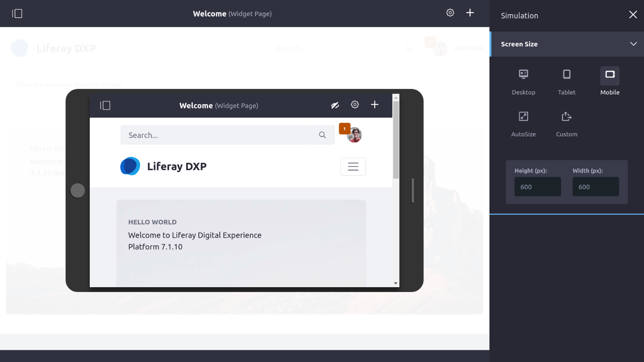
Task: Click the add plus icon in the top bar
Action: [x=470, y=13]
